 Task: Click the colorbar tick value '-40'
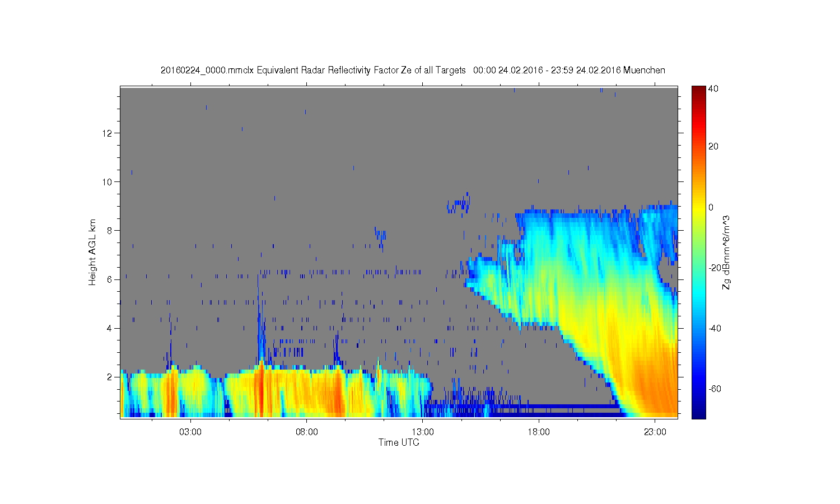pyautogui.click(x=715, y=328)
